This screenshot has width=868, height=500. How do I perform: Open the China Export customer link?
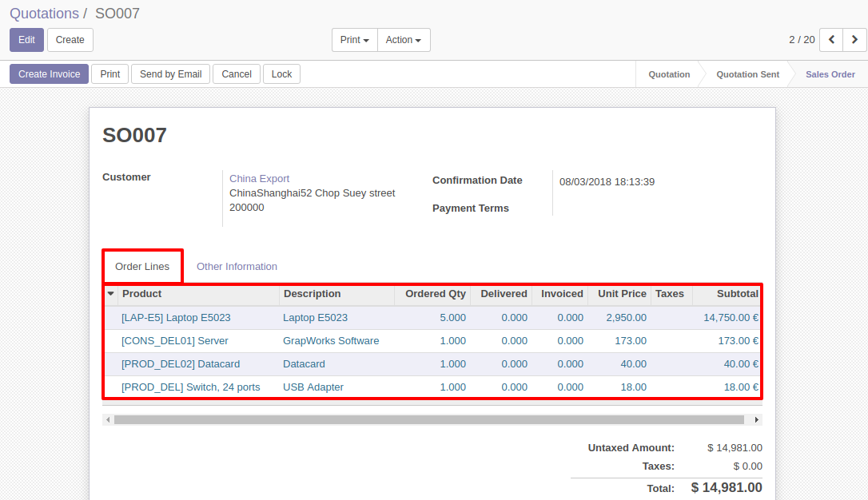pyautogui.click(x=259, y=179)
